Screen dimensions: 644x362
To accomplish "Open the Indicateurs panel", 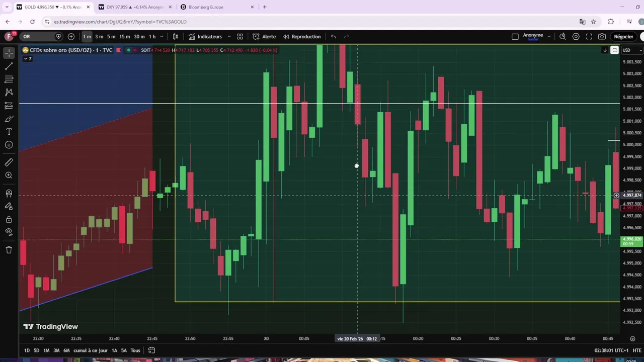I will click(x=205, y=36).
